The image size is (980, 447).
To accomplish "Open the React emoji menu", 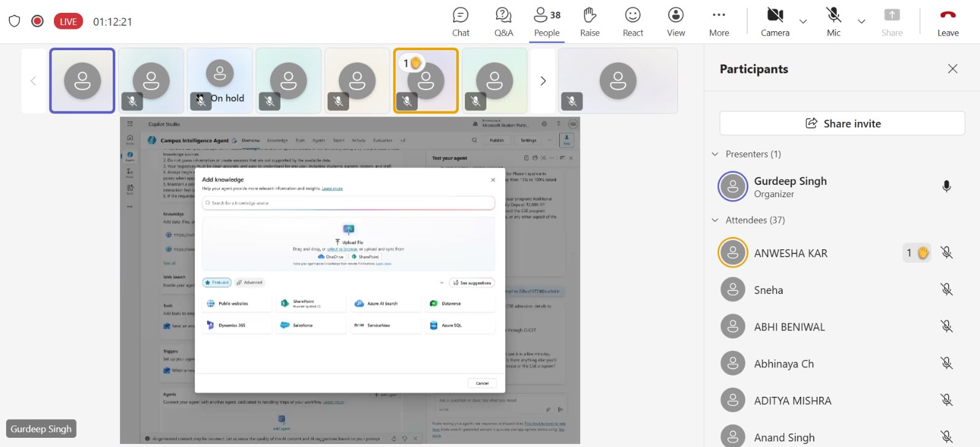I will 633,22.
